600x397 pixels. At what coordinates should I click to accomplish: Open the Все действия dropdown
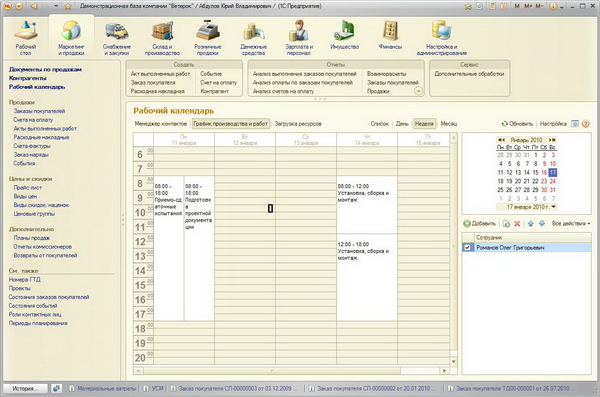coord(571,224)
